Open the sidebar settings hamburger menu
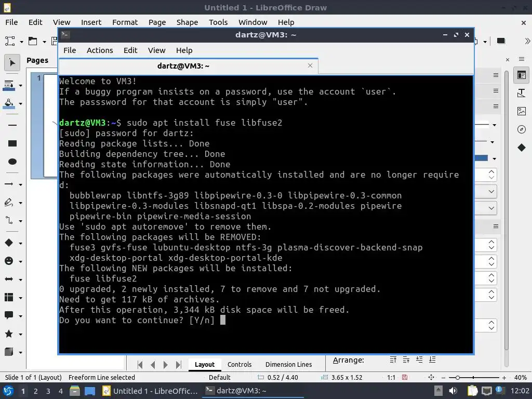The image size is (532, 399). (522, 59)
